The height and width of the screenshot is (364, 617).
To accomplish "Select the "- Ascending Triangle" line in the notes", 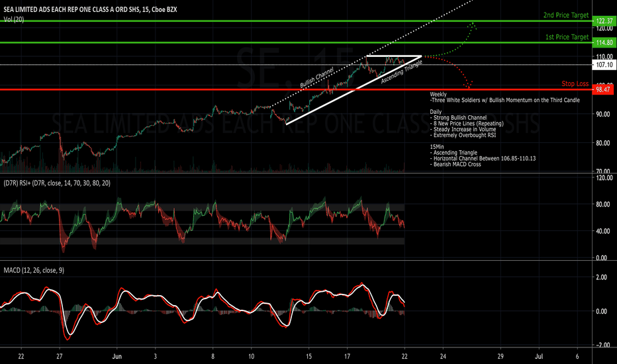I will [453, 153].
